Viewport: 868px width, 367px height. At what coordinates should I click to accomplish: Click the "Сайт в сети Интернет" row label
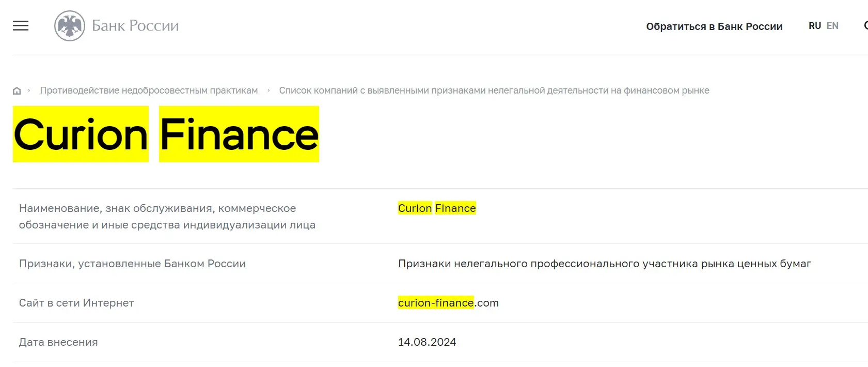[x=76, y=303]
